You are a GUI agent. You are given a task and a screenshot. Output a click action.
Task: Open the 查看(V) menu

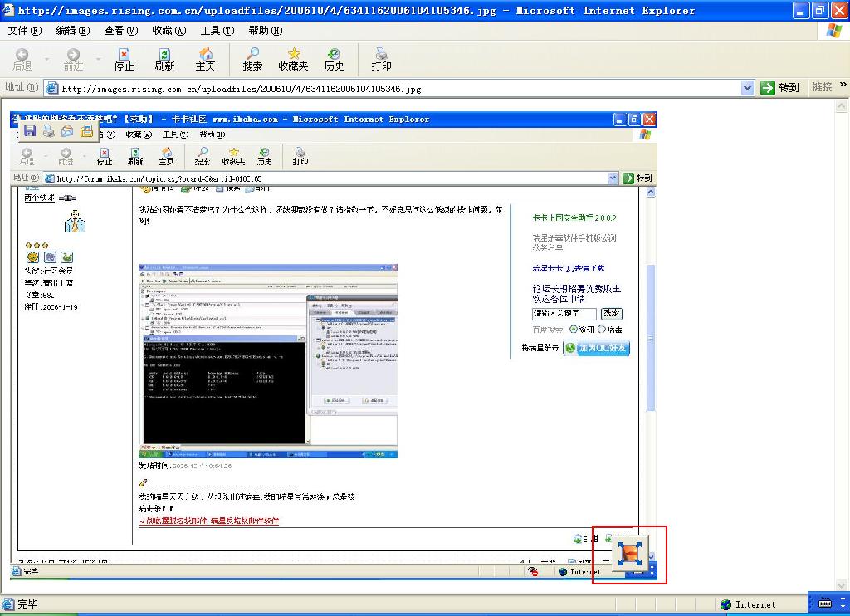pyautogui.click(x=121, y=31)
